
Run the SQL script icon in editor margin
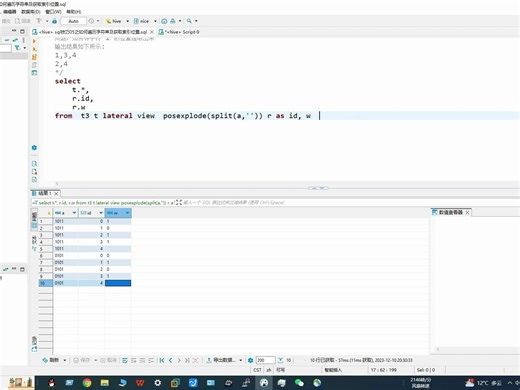click(x=34, y=49)
